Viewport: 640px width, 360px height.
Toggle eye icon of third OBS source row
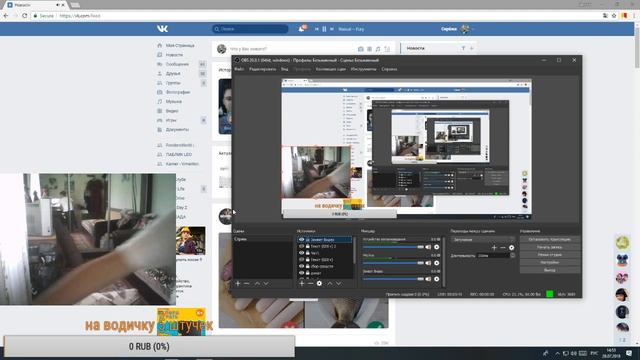tap(302, 253)
